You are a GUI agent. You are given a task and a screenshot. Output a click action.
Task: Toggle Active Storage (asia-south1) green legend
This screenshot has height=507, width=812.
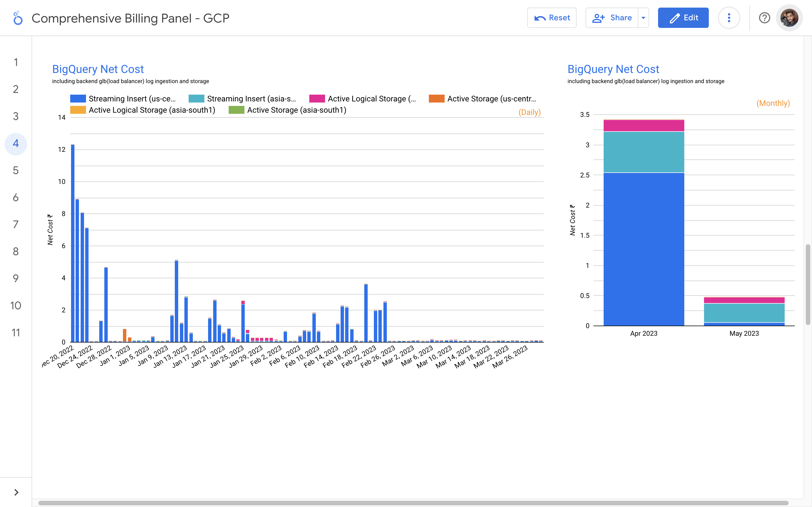tap(236, 110)
